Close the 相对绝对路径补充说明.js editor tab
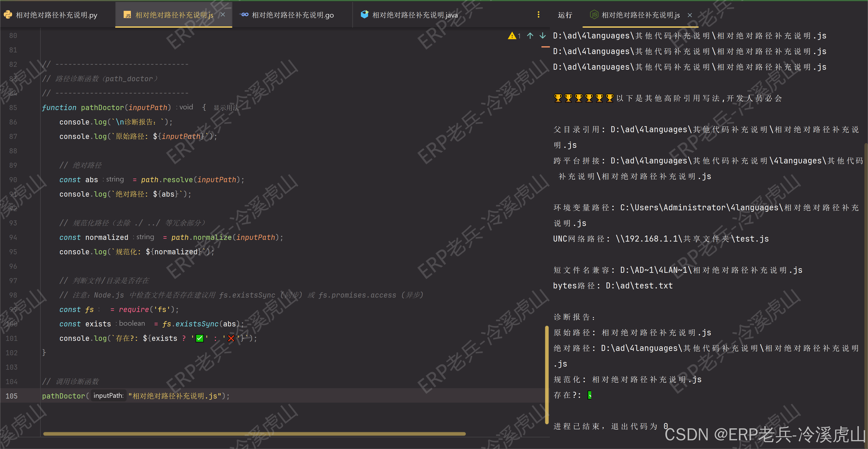Screen dimensions: 868x449 223,14
